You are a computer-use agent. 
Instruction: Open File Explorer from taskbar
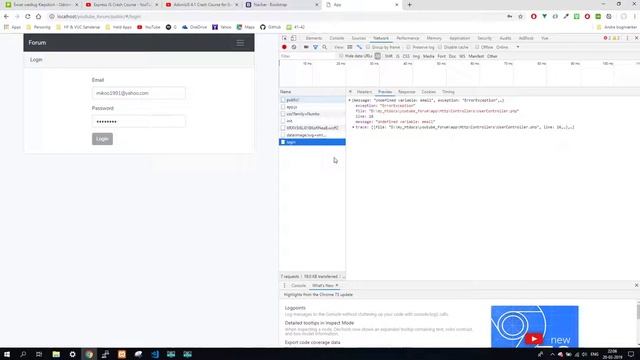56,354
